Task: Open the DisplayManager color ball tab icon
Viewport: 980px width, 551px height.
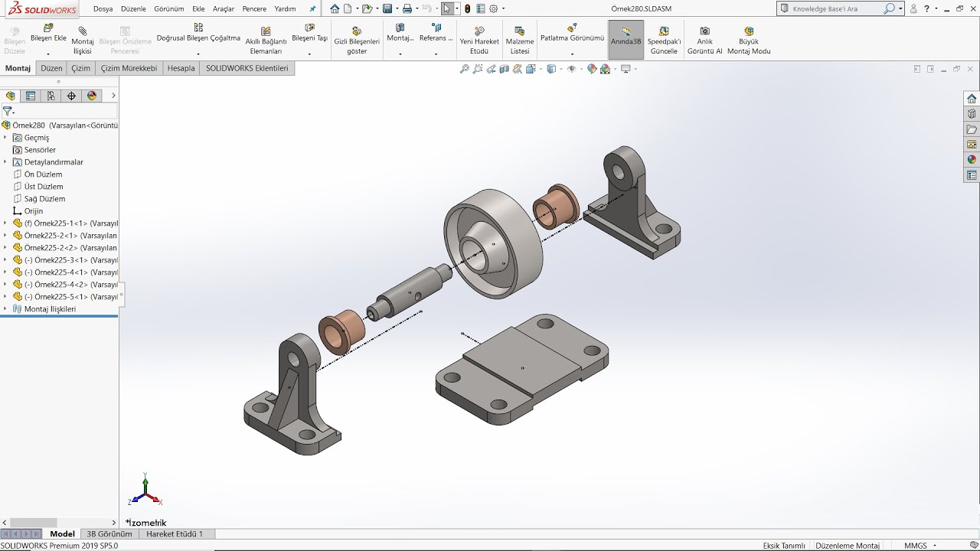Action: click(x=92, y=96)
